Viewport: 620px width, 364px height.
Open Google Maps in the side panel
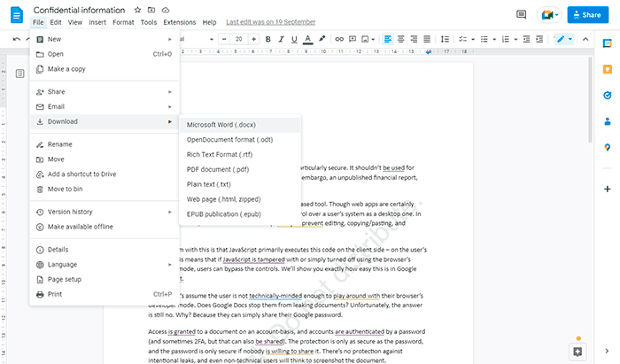tap(608, 147)
